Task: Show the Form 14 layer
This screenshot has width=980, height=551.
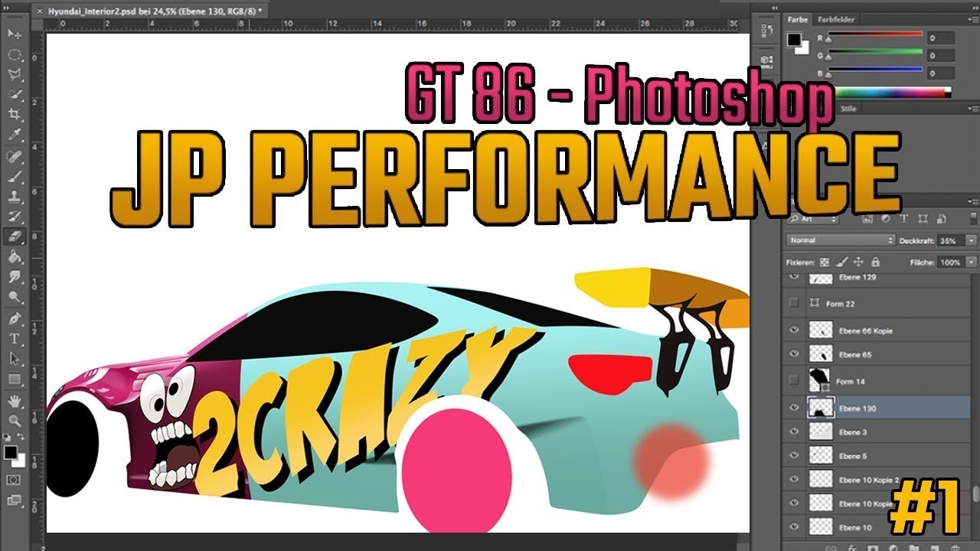Action: 794,380
